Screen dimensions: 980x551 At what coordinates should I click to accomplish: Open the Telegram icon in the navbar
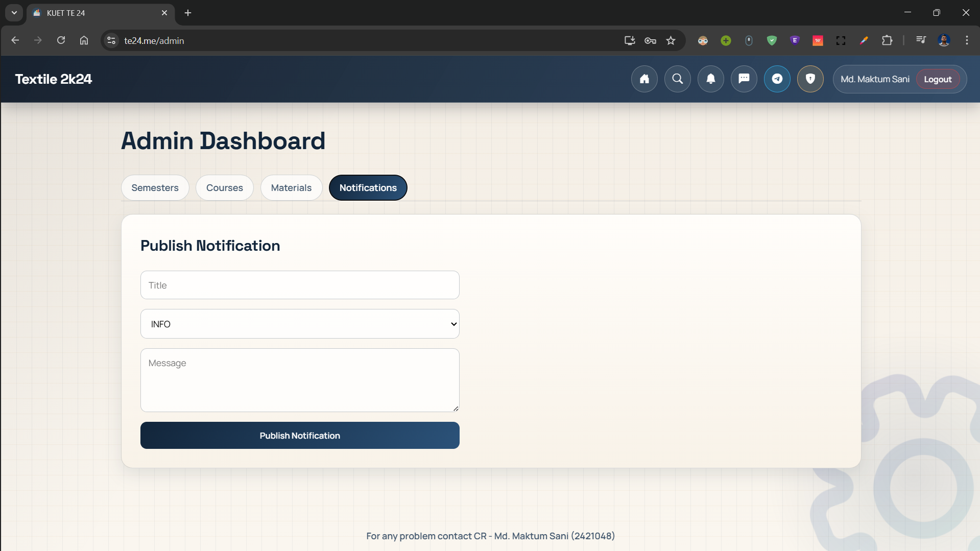[777, 79]
